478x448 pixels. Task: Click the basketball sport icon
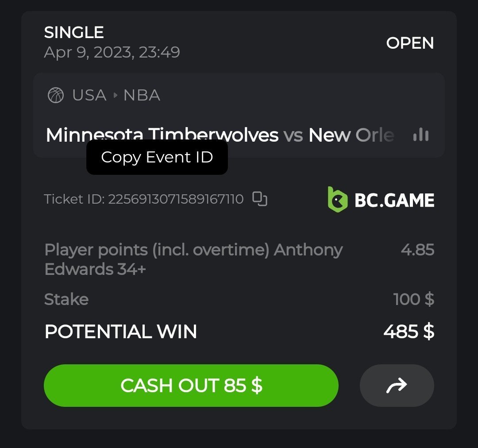click(56, 95)
